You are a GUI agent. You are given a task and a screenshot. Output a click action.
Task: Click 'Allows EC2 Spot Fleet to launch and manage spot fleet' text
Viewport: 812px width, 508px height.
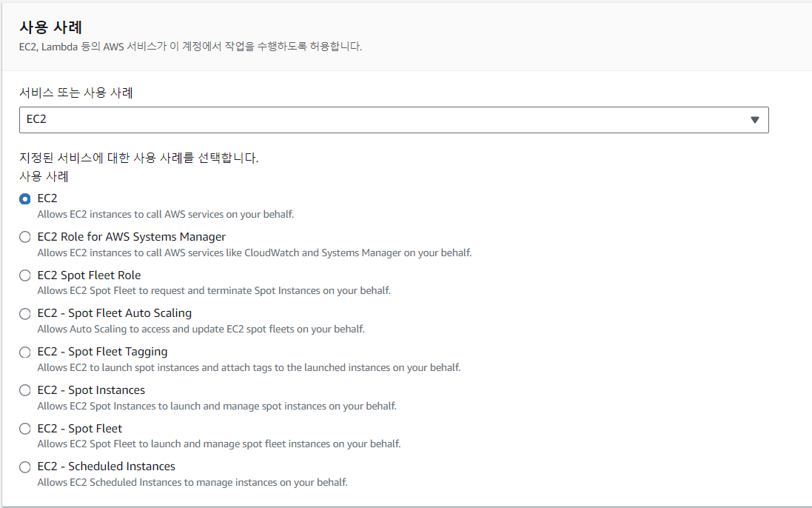pos(219,444)
